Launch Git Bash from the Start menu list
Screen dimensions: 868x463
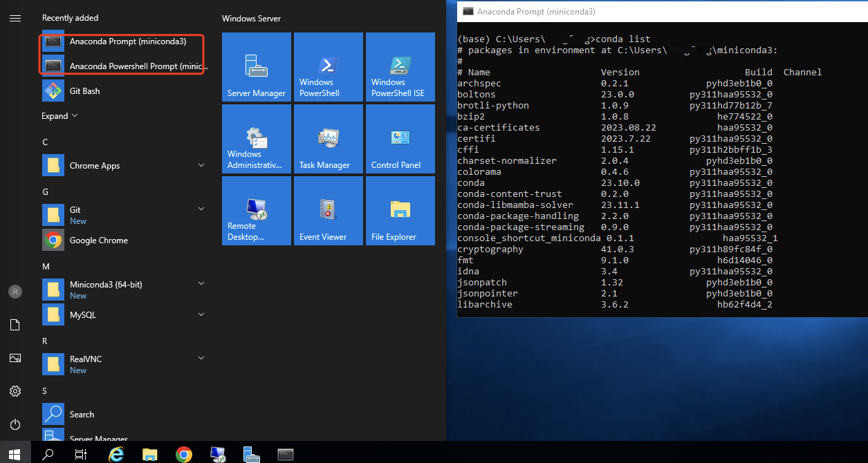(x=84, y=91)
